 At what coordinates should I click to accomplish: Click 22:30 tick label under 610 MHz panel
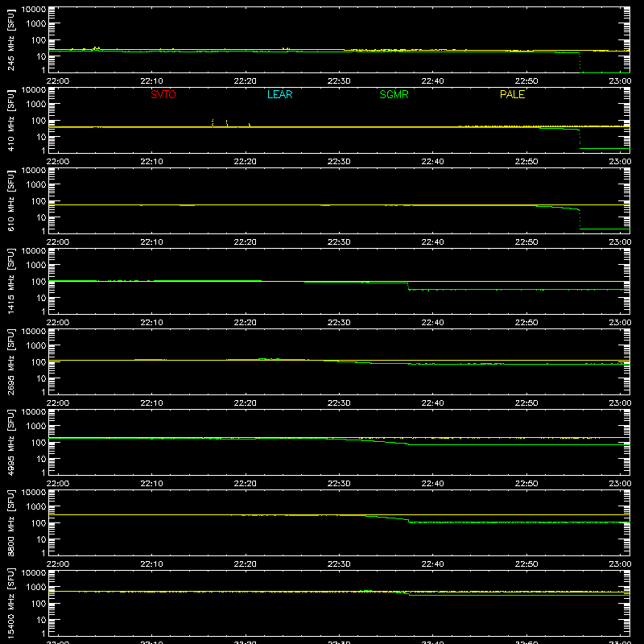[339, 242]
